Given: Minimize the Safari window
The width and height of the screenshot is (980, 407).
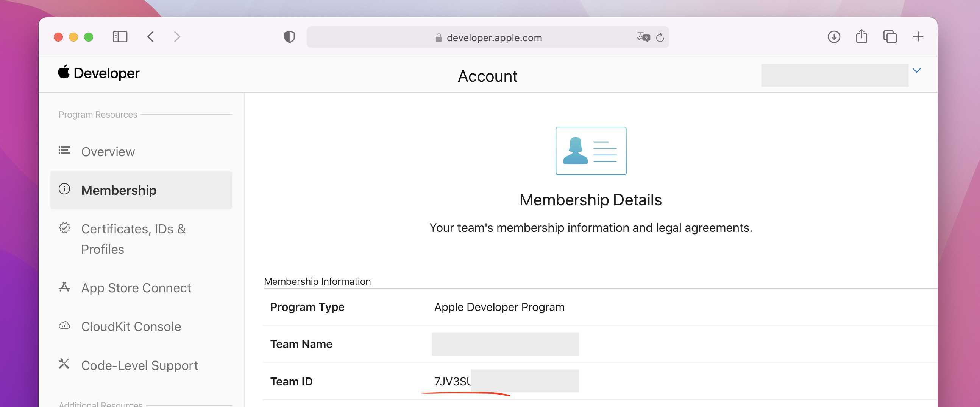Looking at the screenshot, I should coord(73,37).
